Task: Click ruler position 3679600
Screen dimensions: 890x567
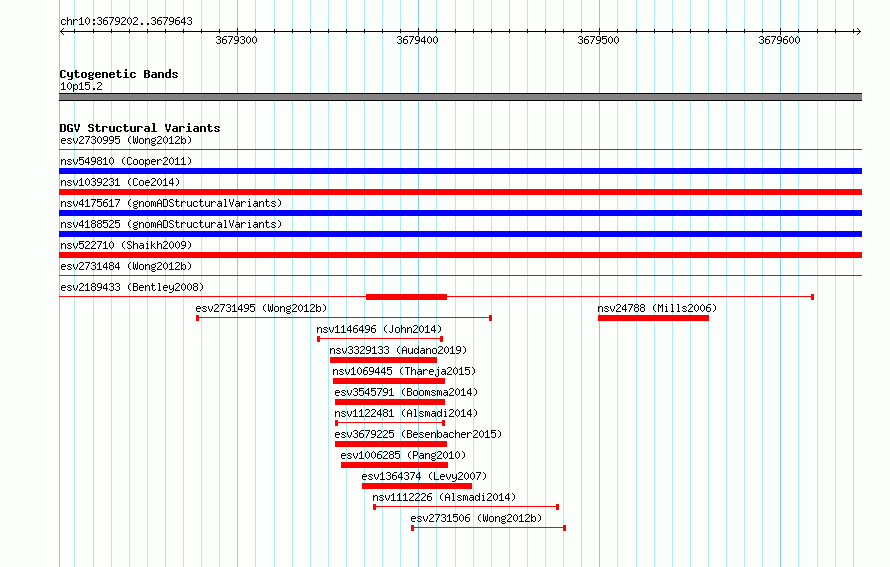Action: pos(780,40)
